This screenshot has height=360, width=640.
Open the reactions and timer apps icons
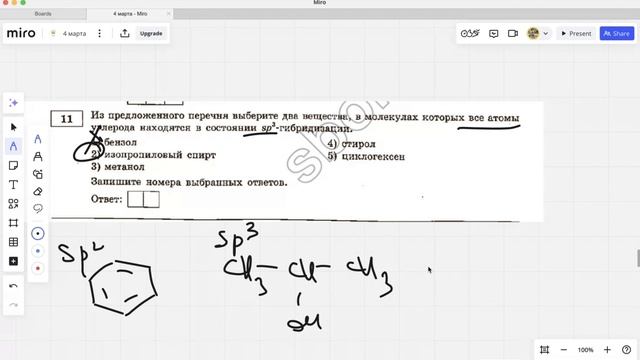tap(470, 33)
